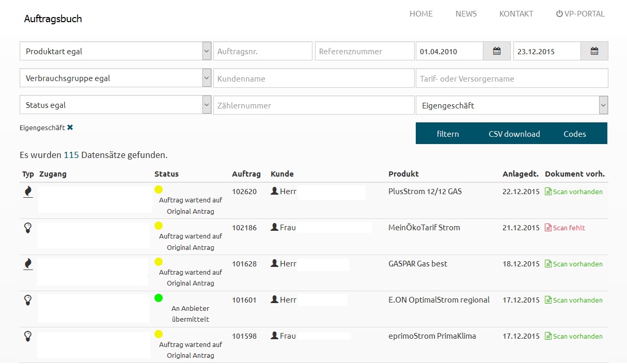The image size is (627, 364).
Task: Click the filtern button
Action: click(448, 134)
